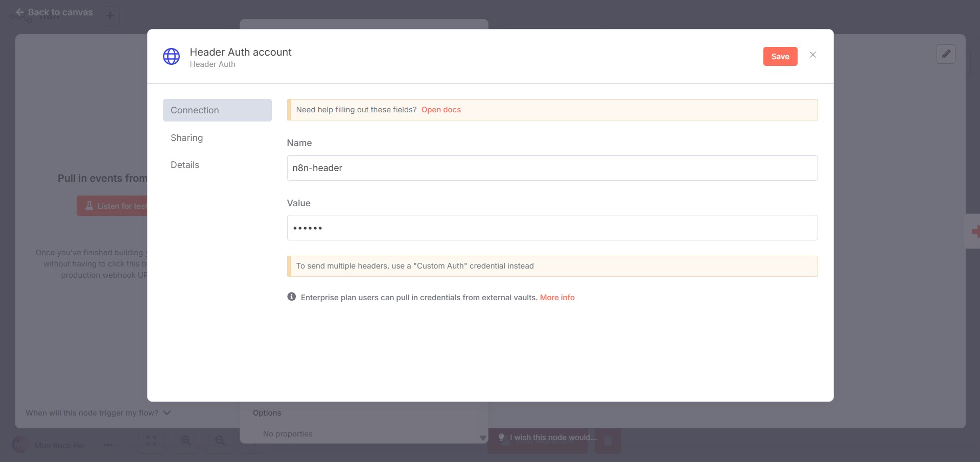Focus the Value password field
This screenshot has width=980, height=462.
pos(552,228)
